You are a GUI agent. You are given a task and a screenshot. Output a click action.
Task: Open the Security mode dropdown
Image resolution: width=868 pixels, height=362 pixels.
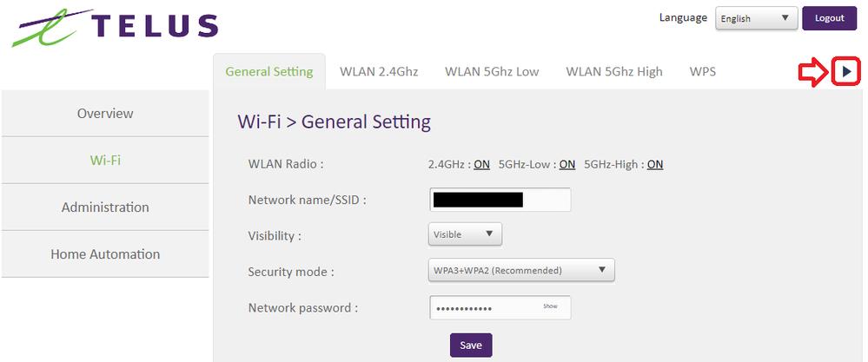(x=521, y=271)
